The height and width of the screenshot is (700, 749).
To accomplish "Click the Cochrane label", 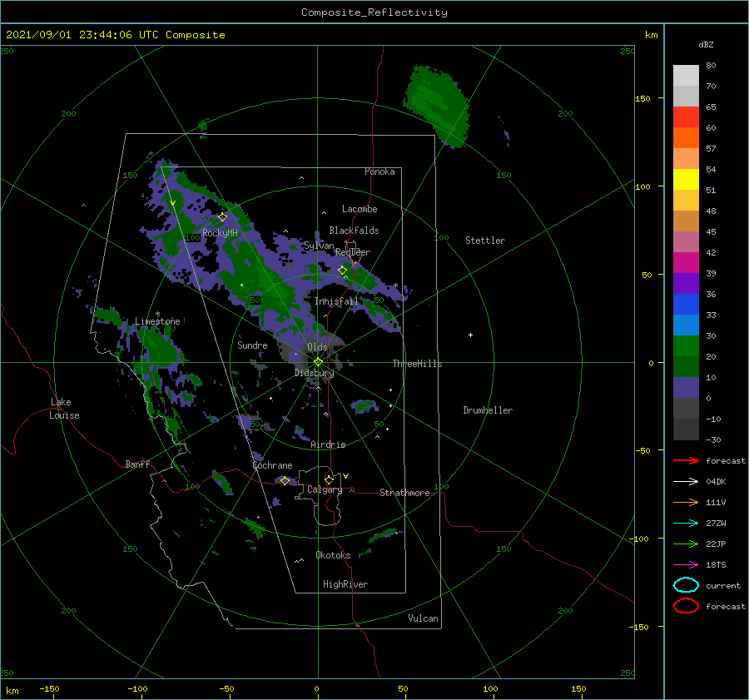I will [272, 465].
